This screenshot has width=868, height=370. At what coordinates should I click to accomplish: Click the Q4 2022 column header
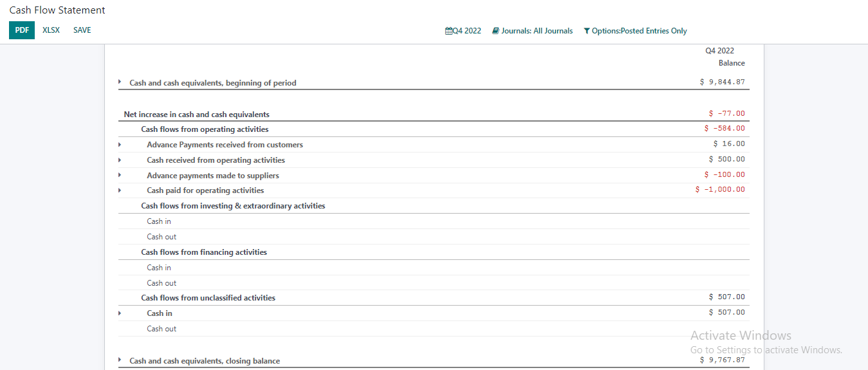click(719, 51)
